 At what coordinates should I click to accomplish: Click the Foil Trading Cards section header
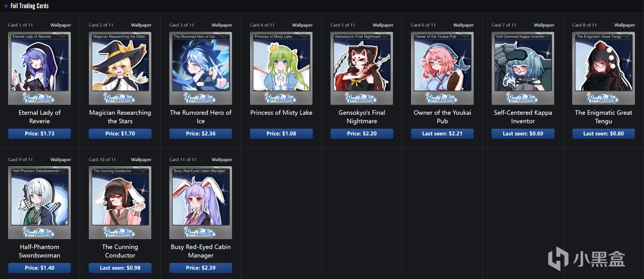[x=29, y=6]
